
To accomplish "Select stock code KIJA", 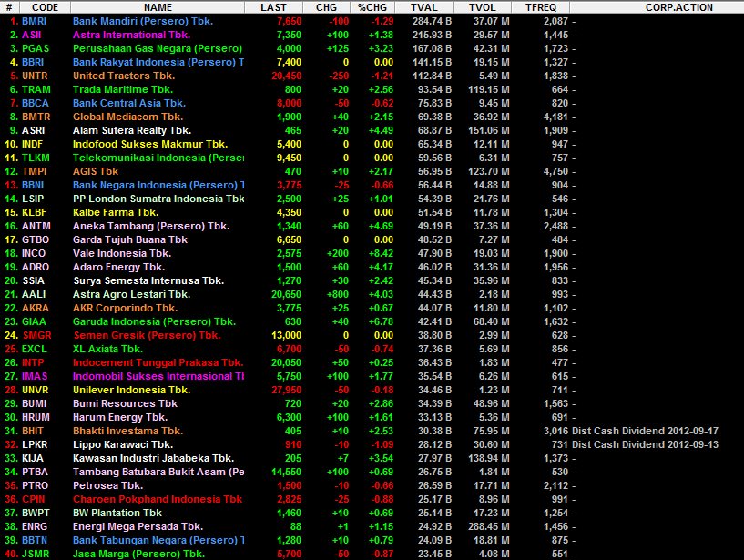I will [32, 459].
